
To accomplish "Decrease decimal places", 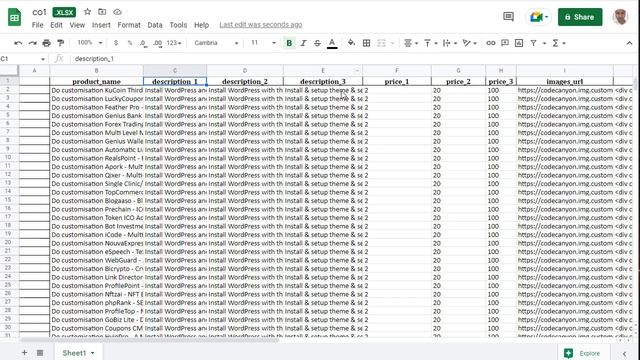I will 143,43.
